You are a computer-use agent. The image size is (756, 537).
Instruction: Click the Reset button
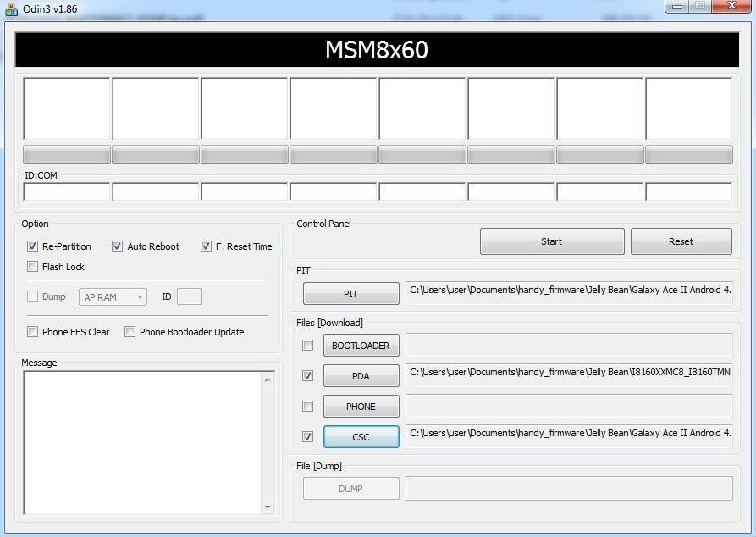pos(682,241)
